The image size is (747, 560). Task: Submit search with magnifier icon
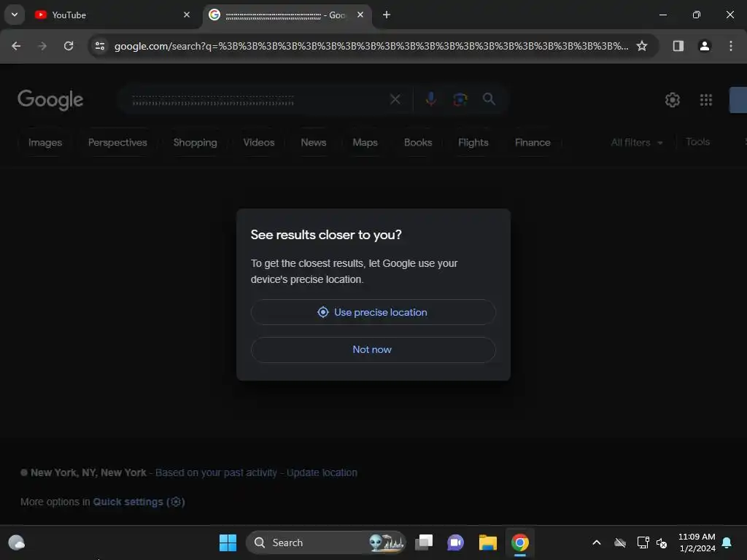pos(489,99)
